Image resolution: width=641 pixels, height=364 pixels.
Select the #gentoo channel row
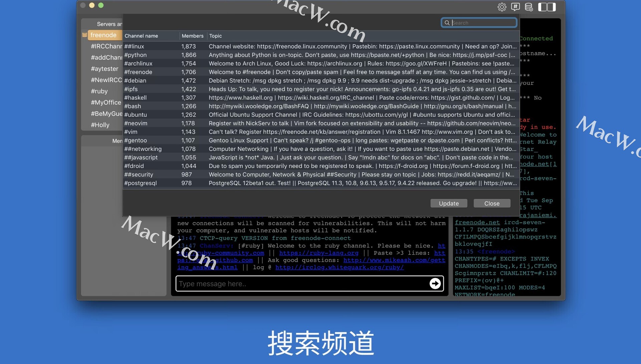pyautogui.click(x=321, y=140)
